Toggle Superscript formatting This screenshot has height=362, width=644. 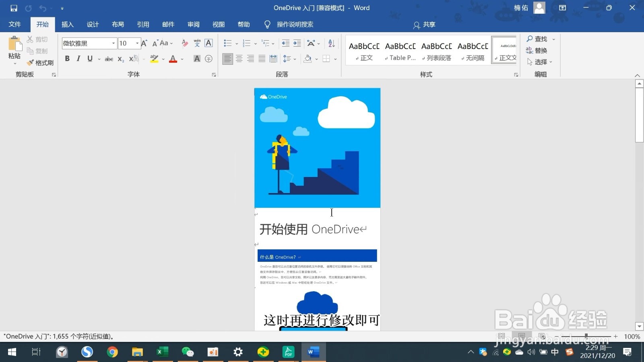click(134, 59)
